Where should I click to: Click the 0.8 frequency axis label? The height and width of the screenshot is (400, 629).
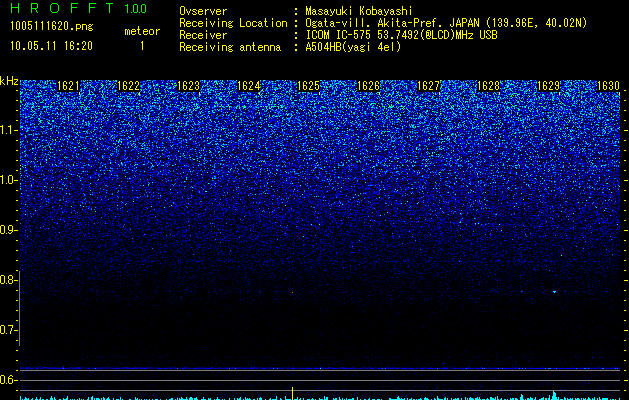(x=8, y=280)
